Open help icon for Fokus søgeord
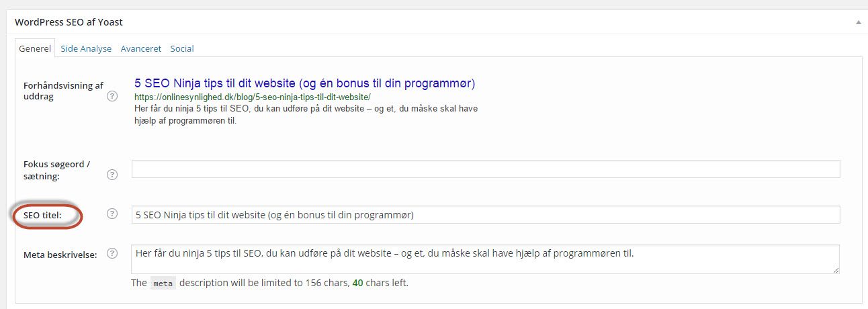Screen dimensions: 868x309 [x=112, y=175]
